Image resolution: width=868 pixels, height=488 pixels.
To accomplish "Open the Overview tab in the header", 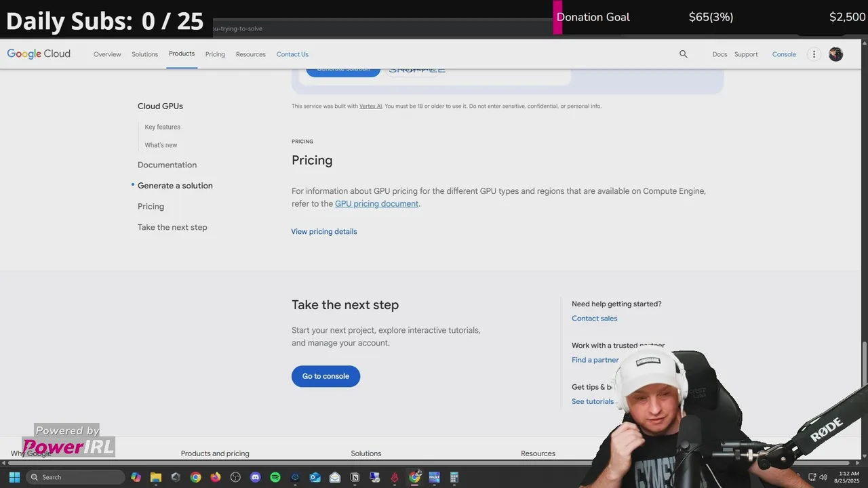I will click(107, 54).
